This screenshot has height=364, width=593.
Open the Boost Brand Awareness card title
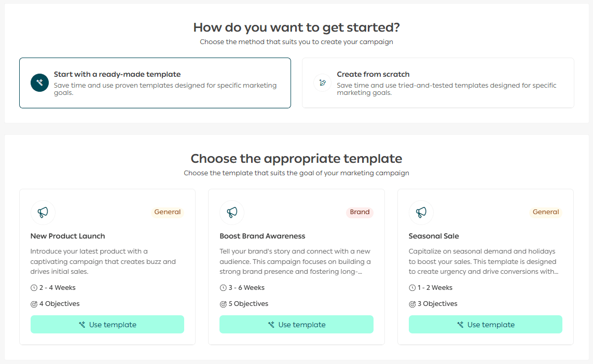point(263,236)
